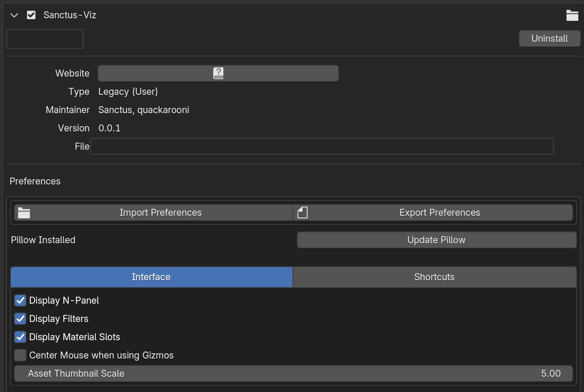Click the Preferences section heading

point(35,181)
